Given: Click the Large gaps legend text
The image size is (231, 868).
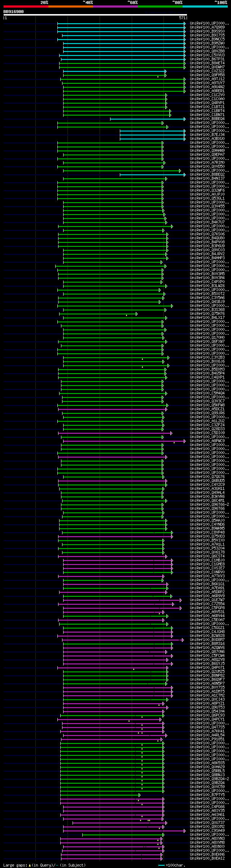Looking at the screenshot, I should click(x=44, y=865).
